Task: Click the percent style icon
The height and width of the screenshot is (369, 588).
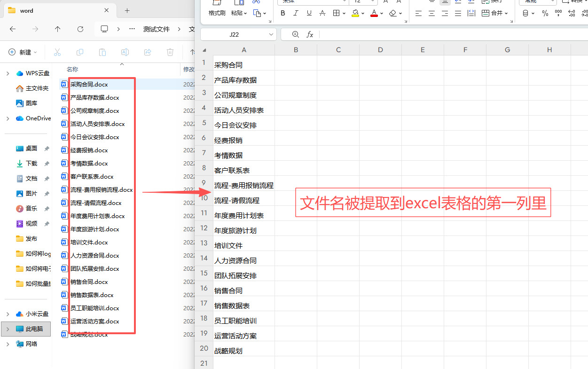Action: (545, 13)
